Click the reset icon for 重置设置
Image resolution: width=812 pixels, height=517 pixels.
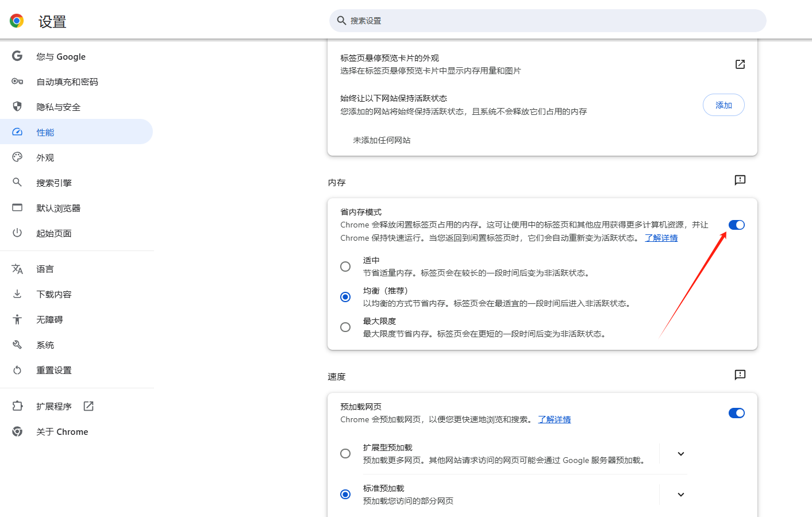pos(17,370)
